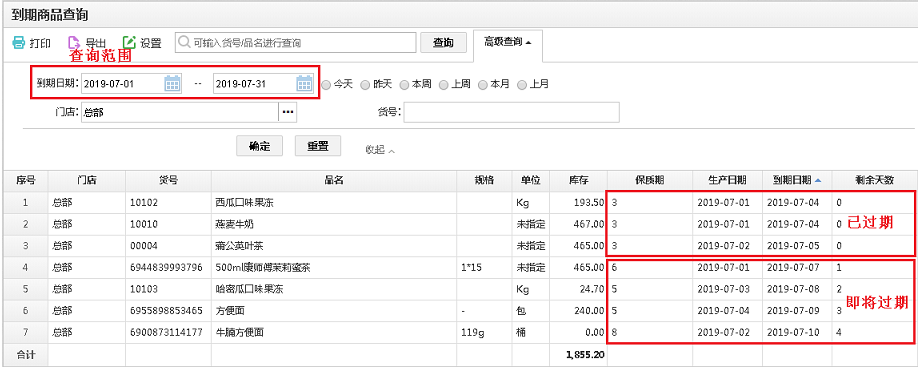Image resolution: width=920 pixels, height=367 pixels.
Task: Click product code 6944839993796
Action: pyautogui.click(x=166, y=268)
